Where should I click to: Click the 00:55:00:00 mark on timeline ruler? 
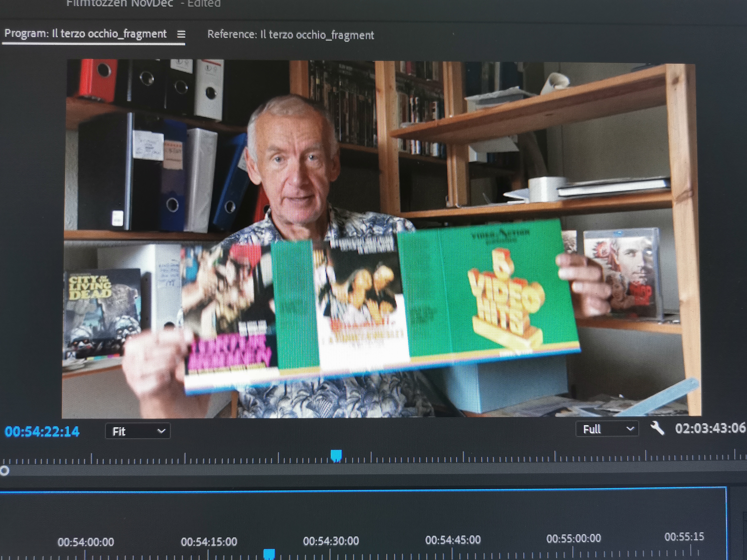tap(573, 538)
